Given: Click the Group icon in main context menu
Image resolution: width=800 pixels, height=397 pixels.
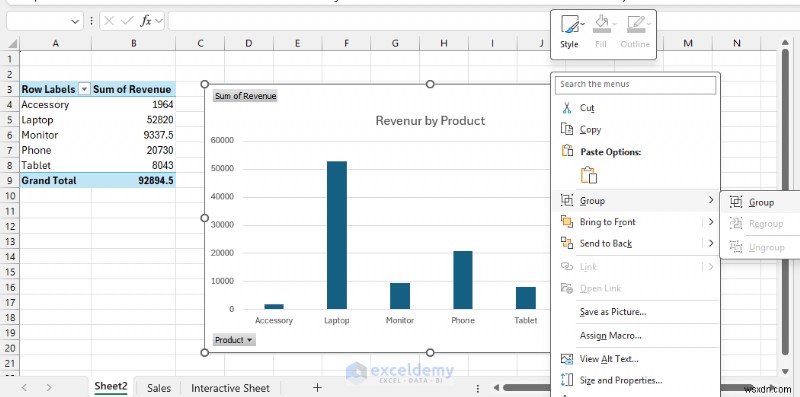Looking at the screenshot, I should coord(567,201).
